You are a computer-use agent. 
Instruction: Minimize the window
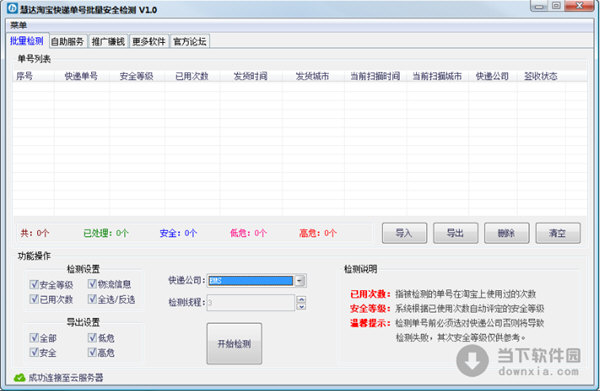(539, 6)
